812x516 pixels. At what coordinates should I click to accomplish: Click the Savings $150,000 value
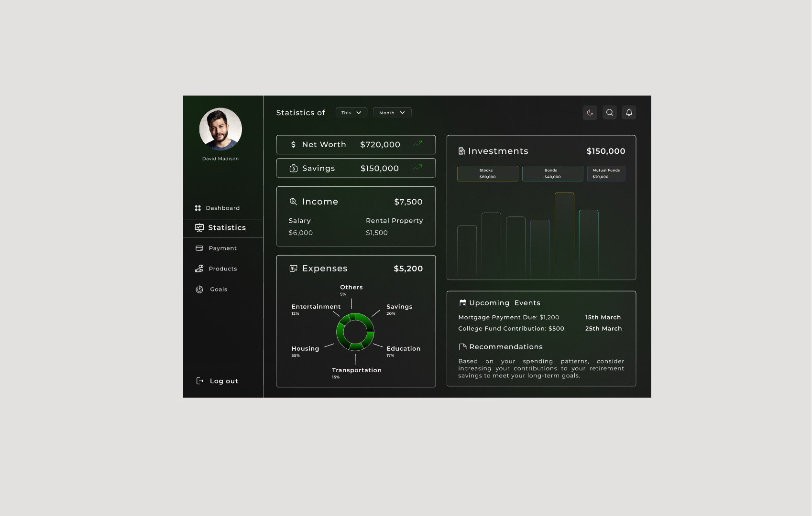coord(380,169)
